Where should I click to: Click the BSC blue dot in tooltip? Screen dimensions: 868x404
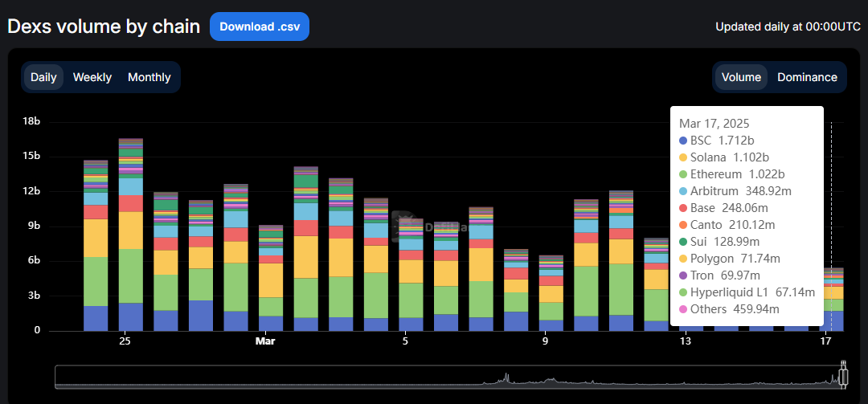pos(682,141)
